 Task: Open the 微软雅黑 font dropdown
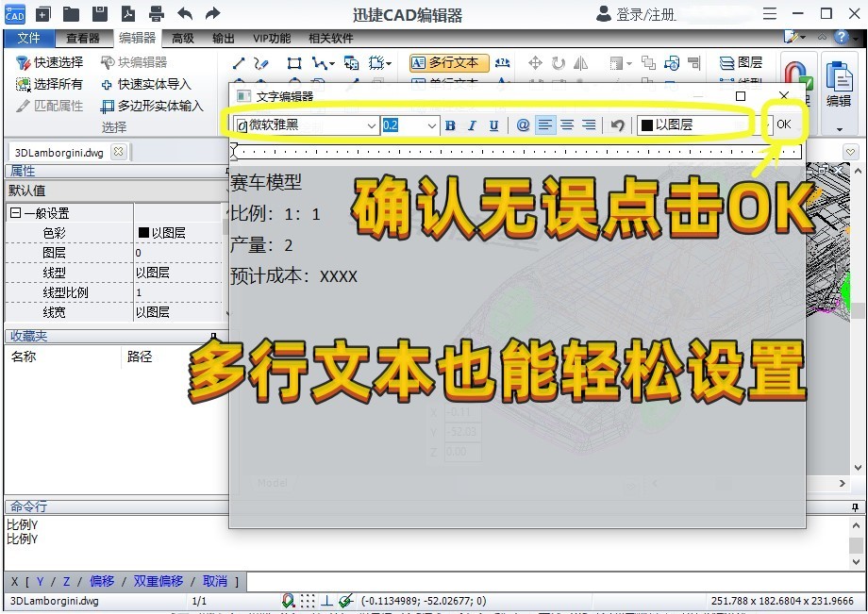[373, 124]
